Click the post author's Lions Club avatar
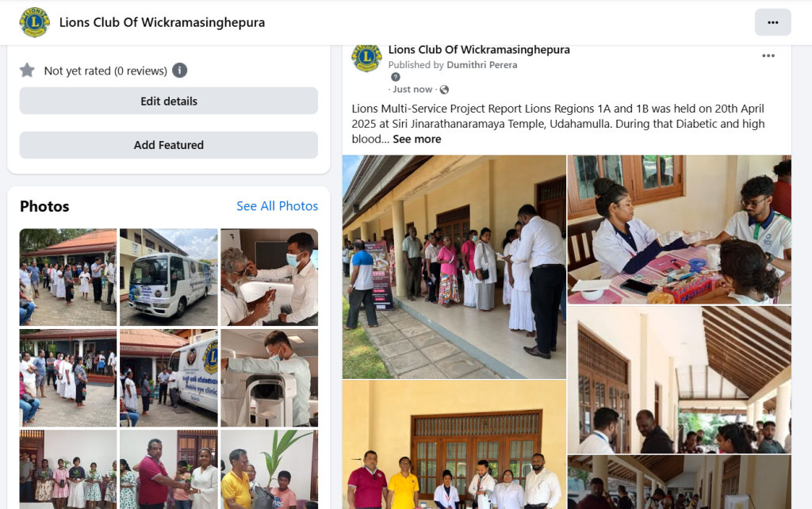The height and width of the screenshot is (509, 812). point(366,57)
